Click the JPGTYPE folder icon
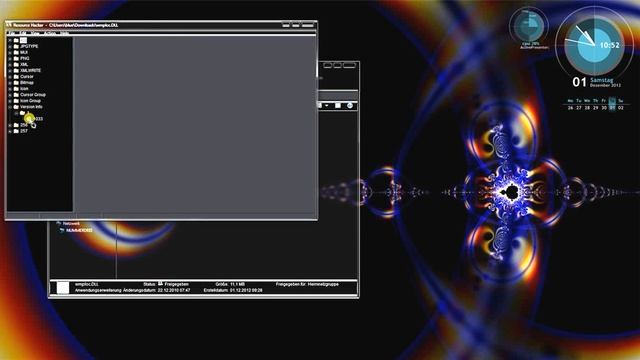The height and width of the screenshot is (360, 640). pos(16,47)
